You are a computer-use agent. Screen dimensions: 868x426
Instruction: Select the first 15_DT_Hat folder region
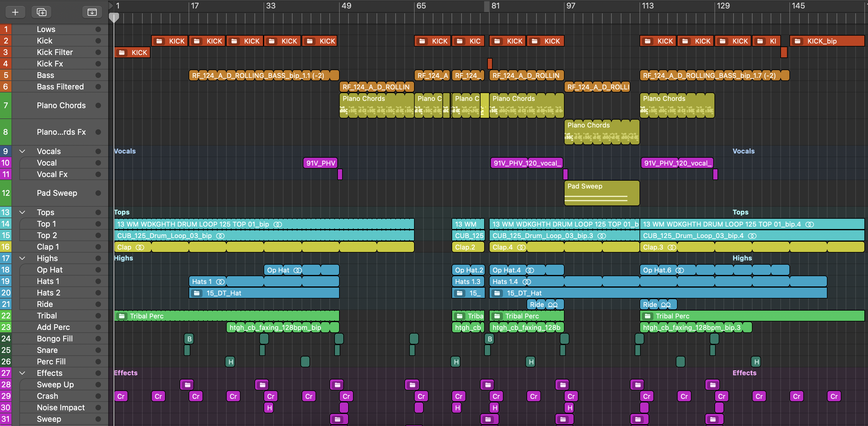[x=264, y=293]
